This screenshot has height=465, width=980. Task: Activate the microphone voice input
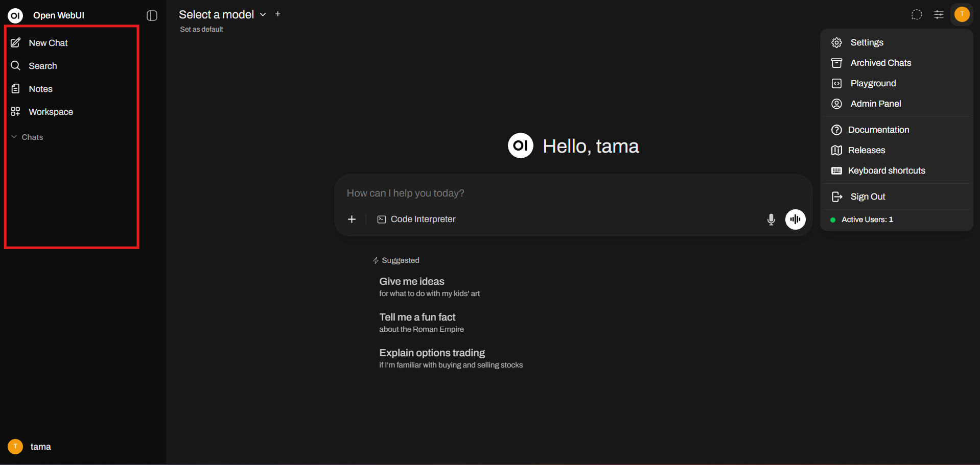click(771, 219)
